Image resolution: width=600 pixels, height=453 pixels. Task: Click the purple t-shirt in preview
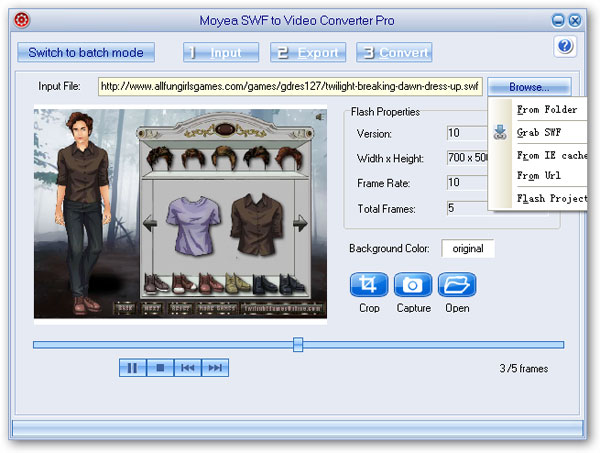point(194,226)
